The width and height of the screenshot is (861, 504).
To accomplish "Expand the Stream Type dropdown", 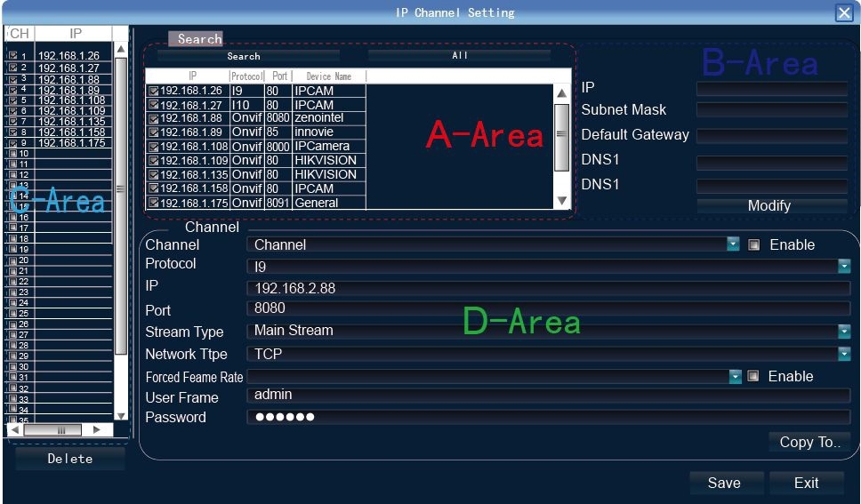I will pyautogui.click(x=843, y=331).
